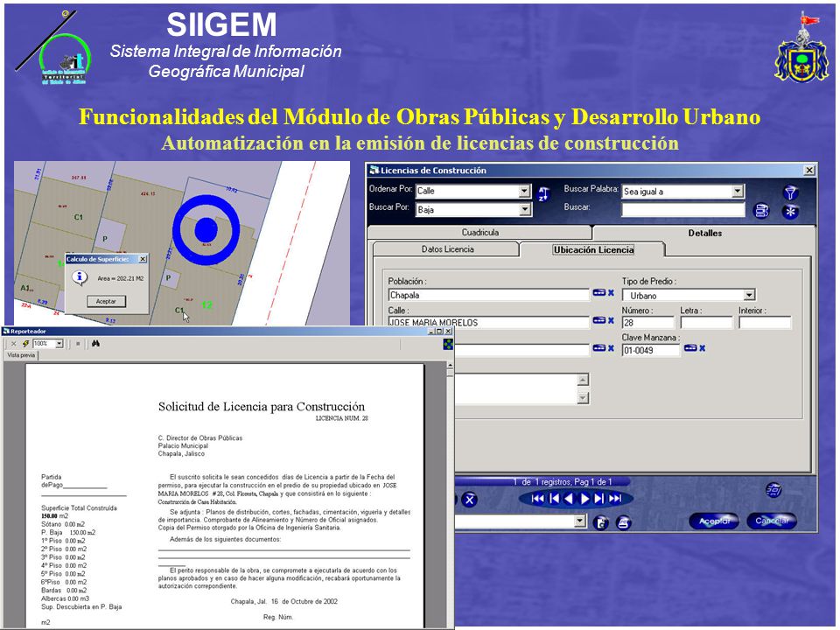Click the X icon in Reporteador toolbar
Image resolution: width=840 pixels, height=630 pixels.
click(x=13, y=343)
